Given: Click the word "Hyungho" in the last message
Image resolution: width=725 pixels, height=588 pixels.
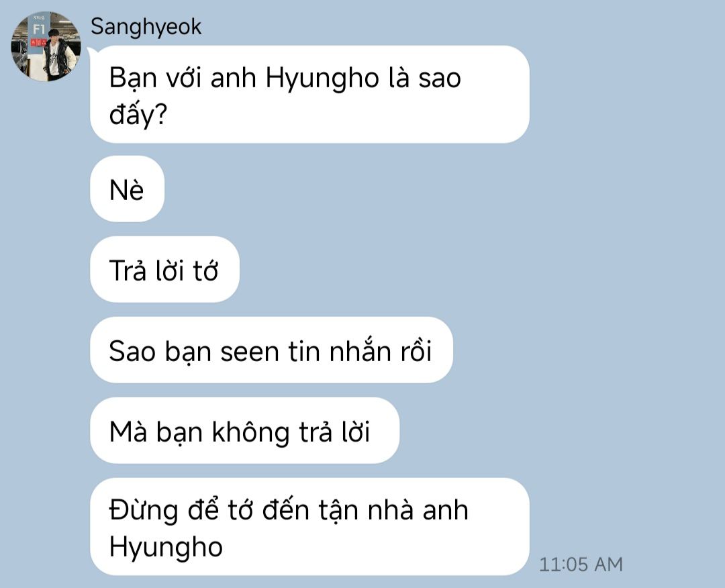Looking at the screenshot, I should point(166,548).
